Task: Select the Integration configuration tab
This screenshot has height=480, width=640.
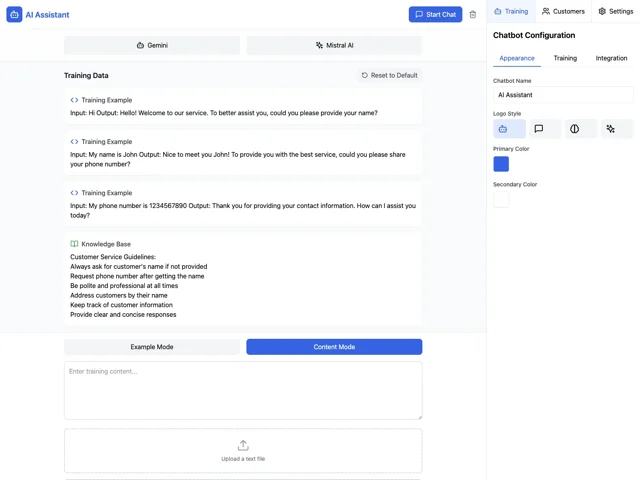Action: pyautogui.click(x=611, y=58)
